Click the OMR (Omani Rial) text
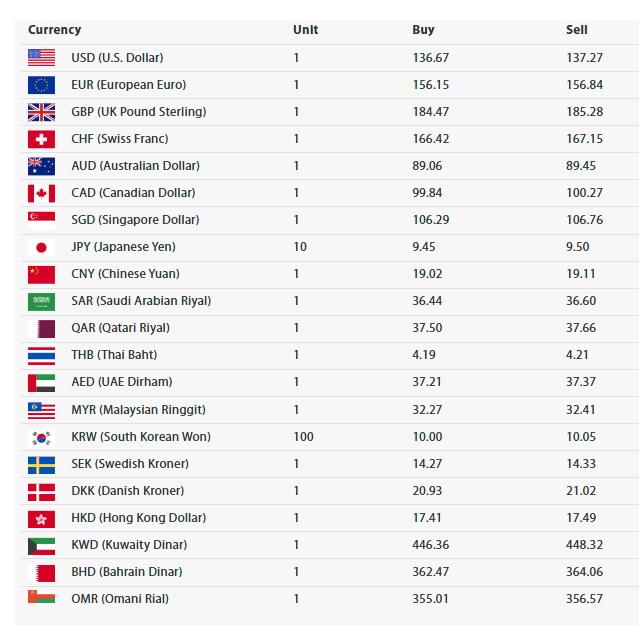Viewport: 639px width, 625px height. (120, 599)
